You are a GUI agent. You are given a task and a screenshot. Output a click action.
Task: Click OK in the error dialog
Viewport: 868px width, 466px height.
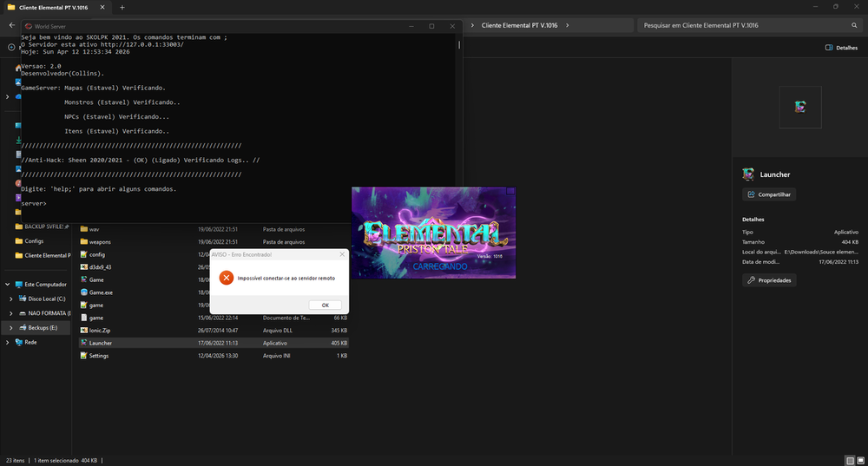point(325,305)
